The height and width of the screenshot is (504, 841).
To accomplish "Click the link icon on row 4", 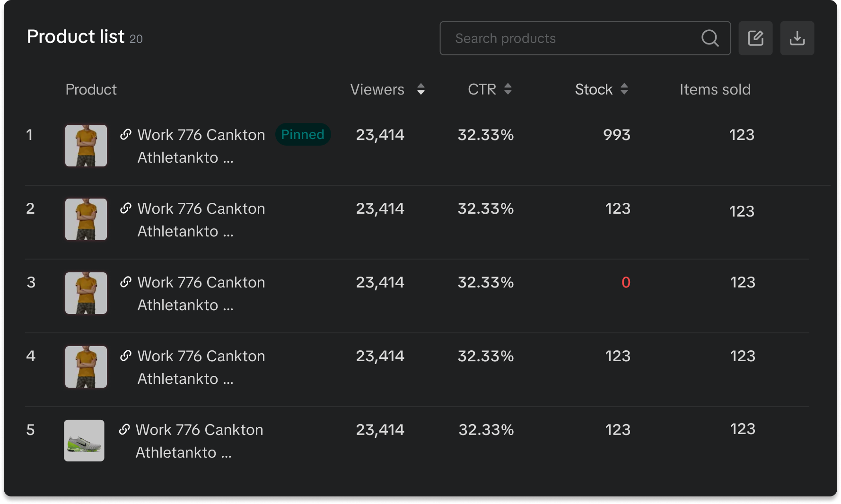I will click(125, 356).
